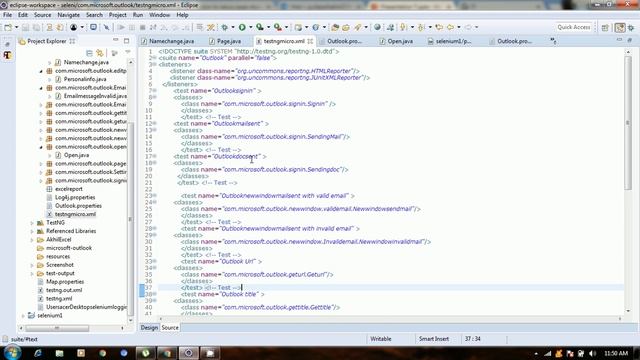Open the File menu
The image size is (640, 360).
7,15
